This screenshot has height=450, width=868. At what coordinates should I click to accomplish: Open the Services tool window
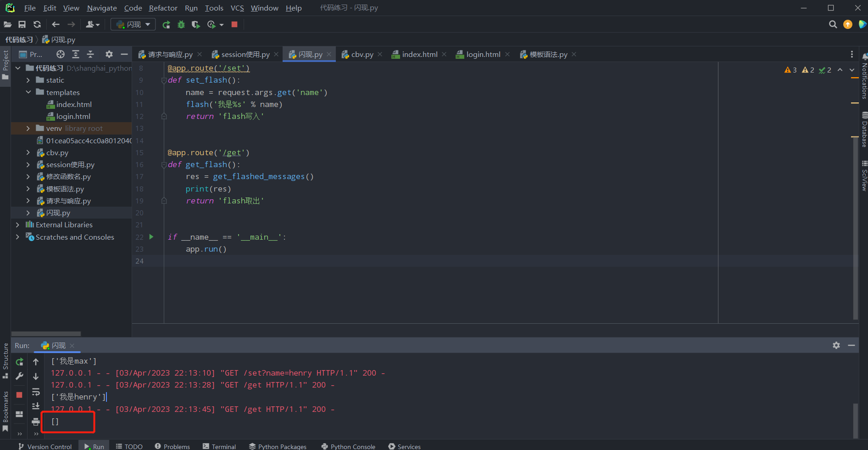(405, 446)
